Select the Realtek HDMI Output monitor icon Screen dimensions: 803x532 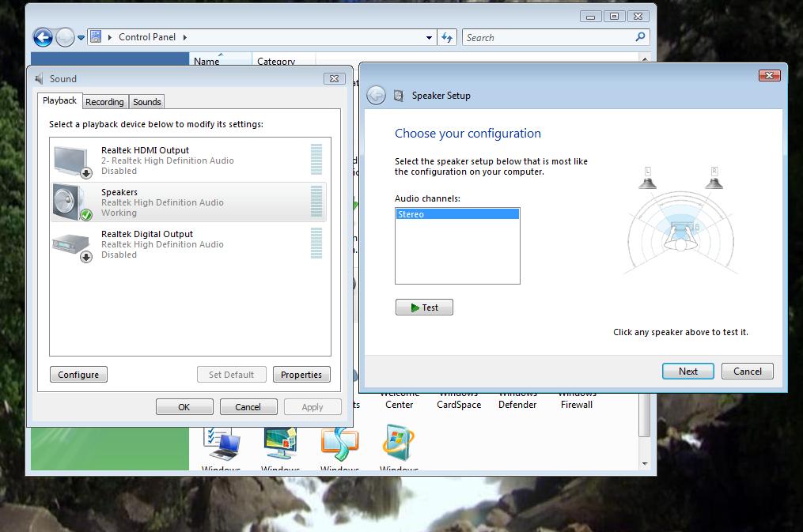point(72,161)
